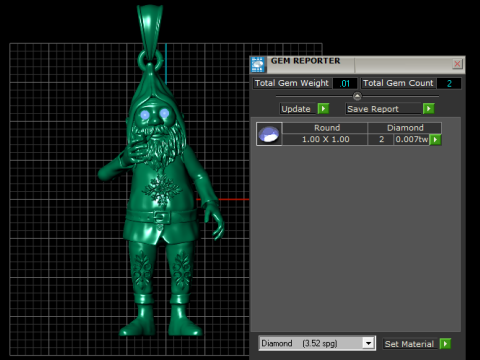Screen dimensions: 480x360
Task: Apply material with Set Material green arrow
Action: [x=445, y=344]
